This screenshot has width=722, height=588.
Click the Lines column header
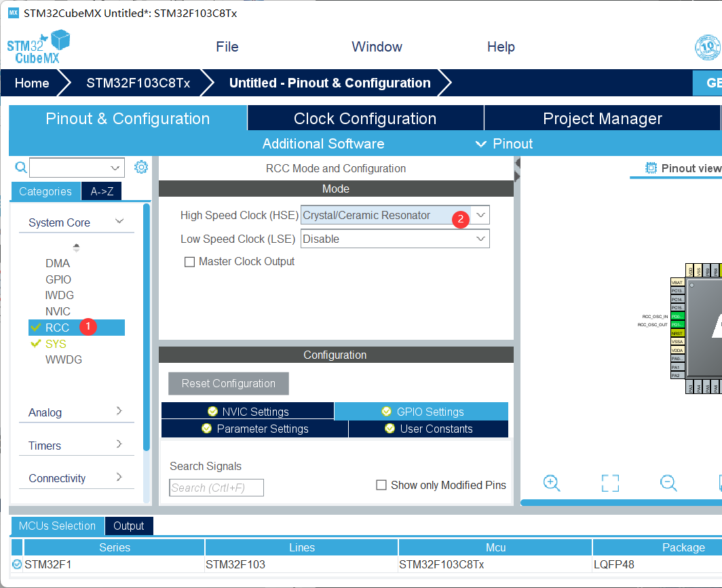[x=301, y=547]
